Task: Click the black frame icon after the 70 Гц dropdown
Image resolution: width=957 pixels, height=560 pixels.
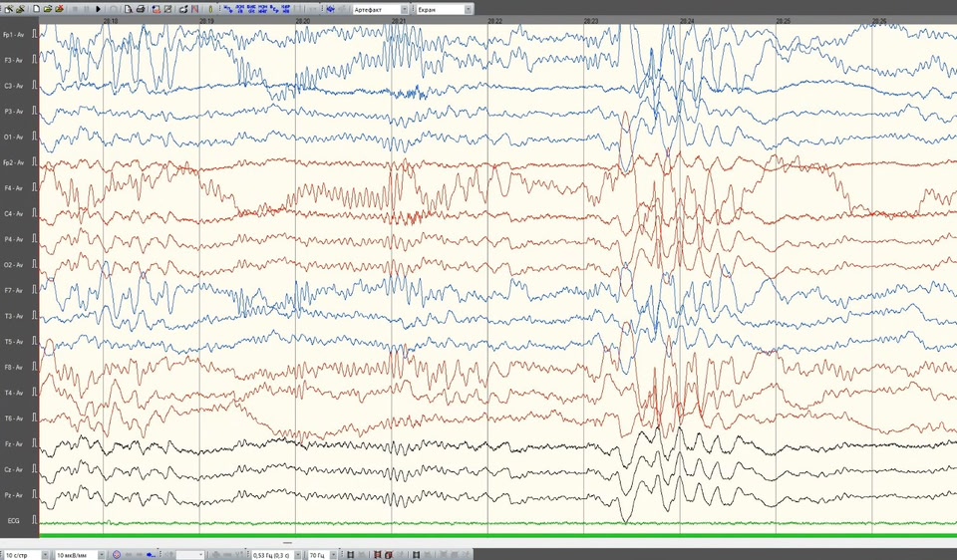Action: tap(350, 555)
